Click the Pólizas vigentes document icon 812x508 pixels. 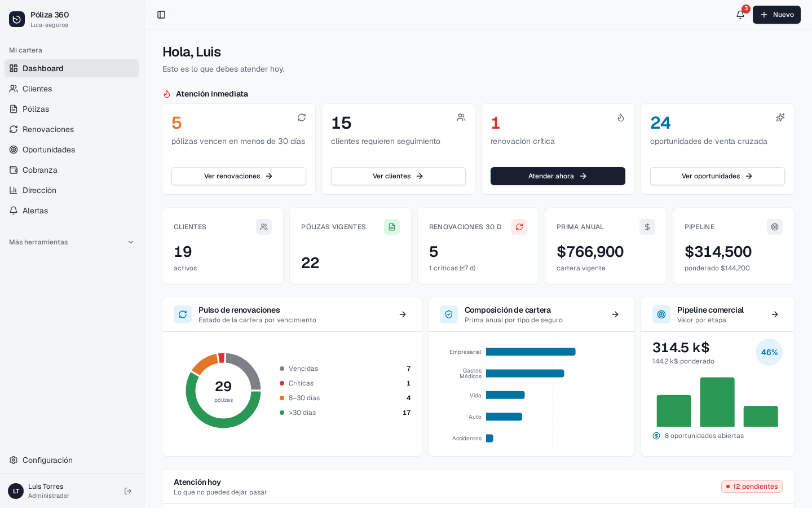coord(392,227)
